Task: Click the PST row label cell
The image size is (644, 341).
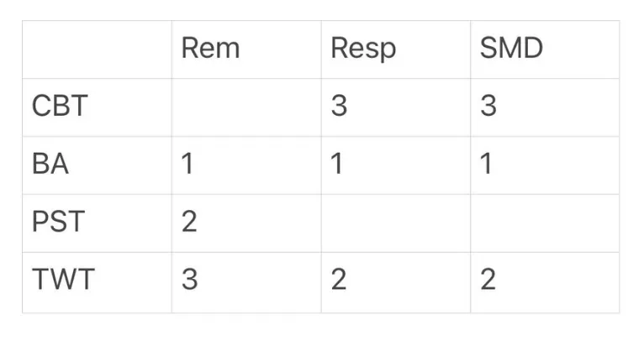Action: tap(97, 223)
